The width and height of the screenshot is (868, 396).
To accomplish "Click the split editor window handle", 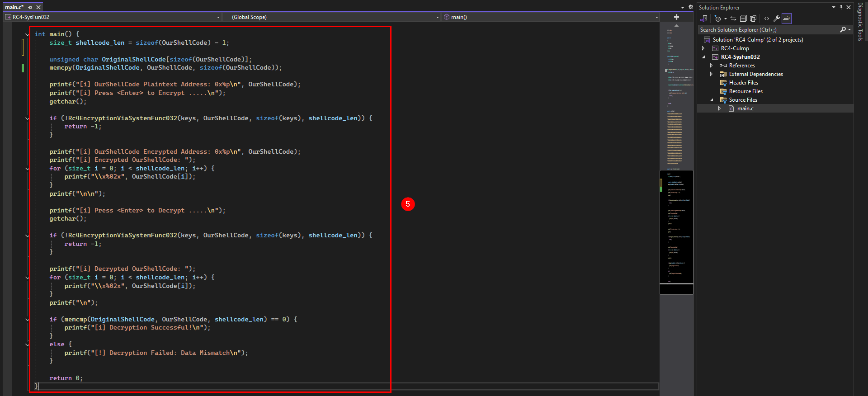I will pyautogui.click(x=676, y=17).
